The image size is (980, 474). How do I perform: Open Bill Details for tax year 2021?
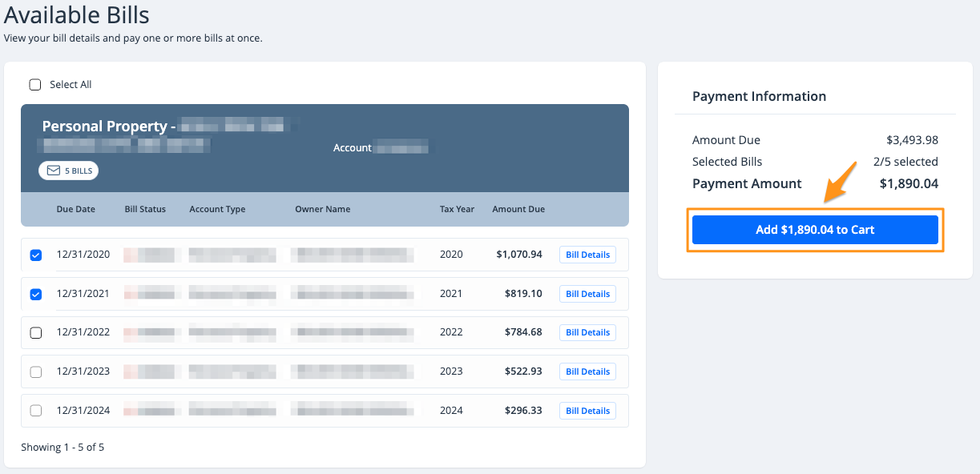(x=587, y=294)
